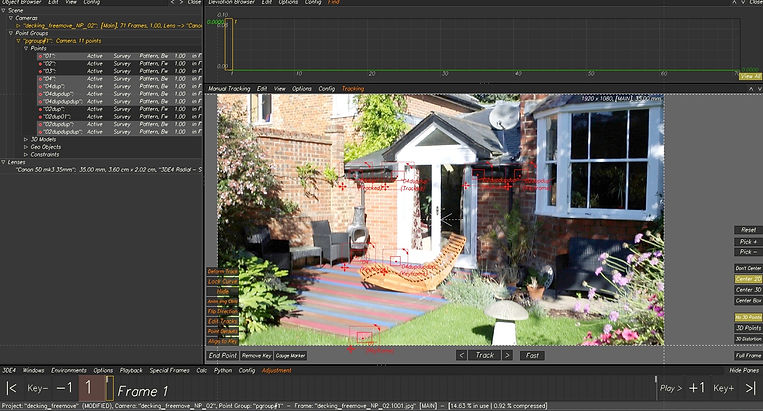Click Point Defaults button

[x=222, y=331]
